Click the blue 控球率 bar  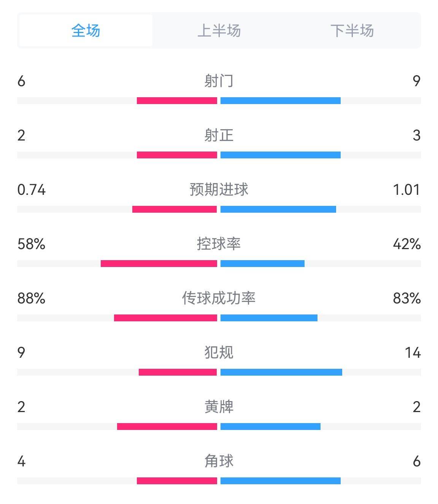click(262, 264)
